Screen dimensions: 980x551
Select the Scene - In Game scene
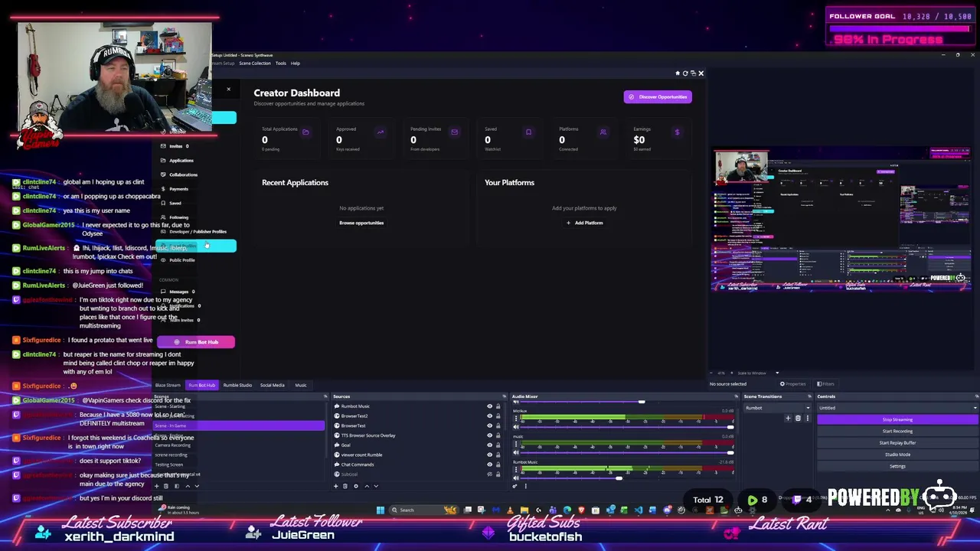pyautogui.click(x=239, y=425)
